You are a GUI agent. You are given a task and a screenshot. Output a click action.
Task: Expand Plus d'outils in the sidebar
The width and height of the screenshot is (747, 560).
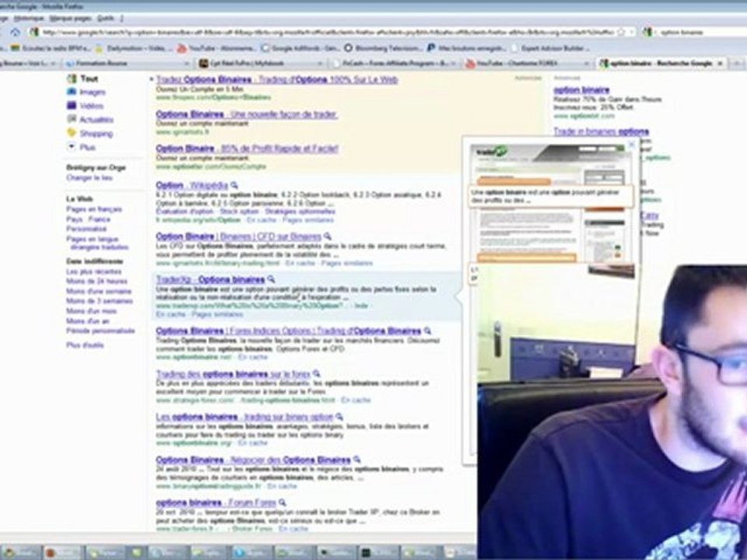[85, 345]
